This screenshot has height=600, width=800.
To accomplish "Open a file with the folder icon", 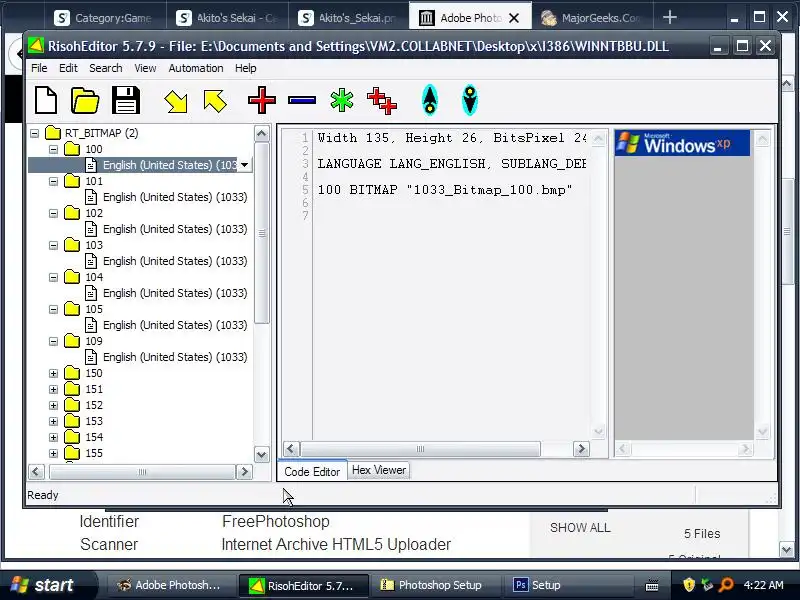I will (x=85, y=100).
